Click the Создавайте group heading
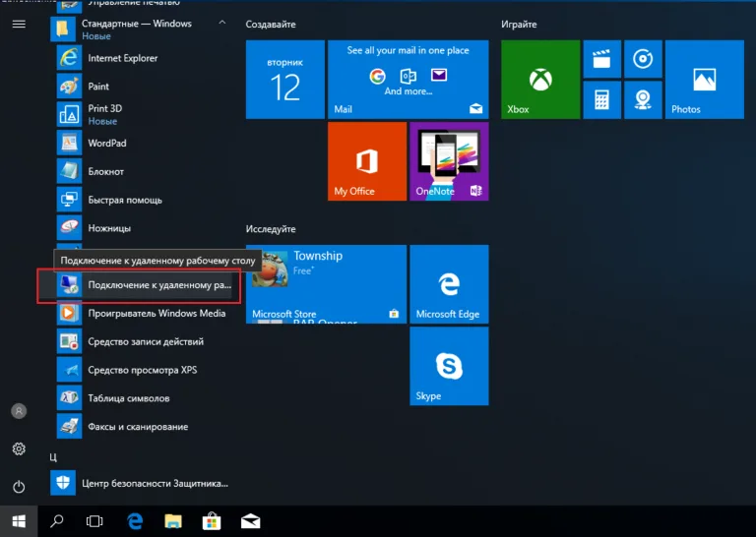This screenshot has height=537, width=756. pos(271,24)
